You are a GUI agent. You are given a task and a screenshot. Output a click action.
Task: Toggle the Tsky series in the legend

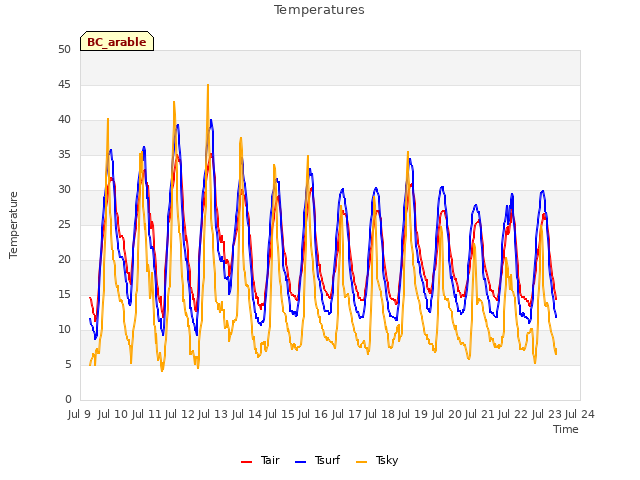pos(377,460)
